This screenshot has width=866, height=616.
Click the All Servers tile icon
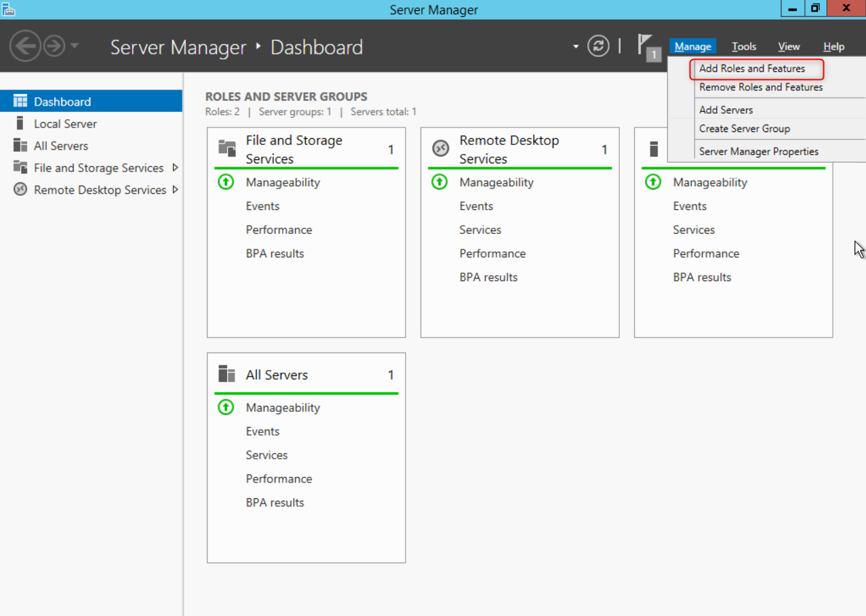coord(227,374)
